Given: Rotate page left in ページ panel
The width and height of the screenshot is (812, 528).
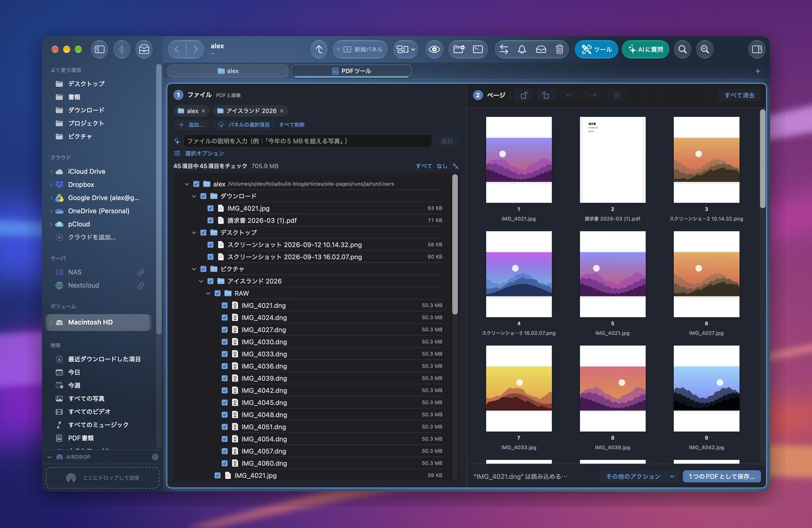Looking at the screenshot, I should click(x=524, y=95).
